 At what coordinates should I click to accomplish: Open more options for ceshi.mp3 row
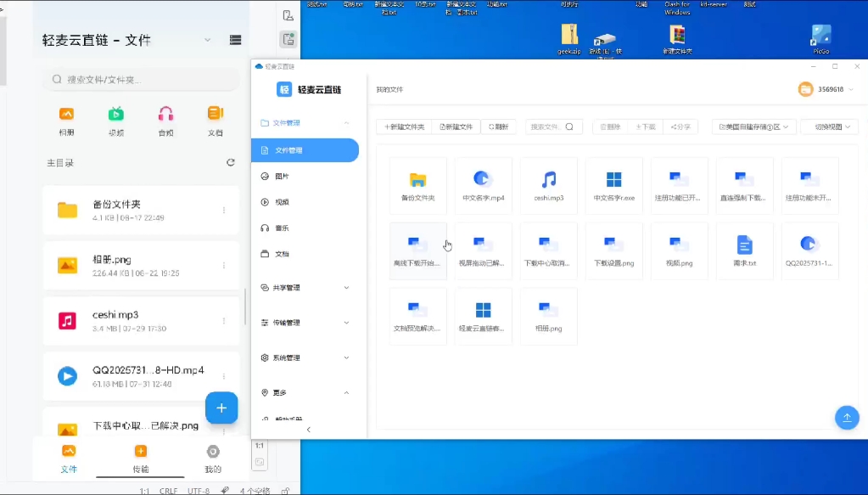click(224, 321)
